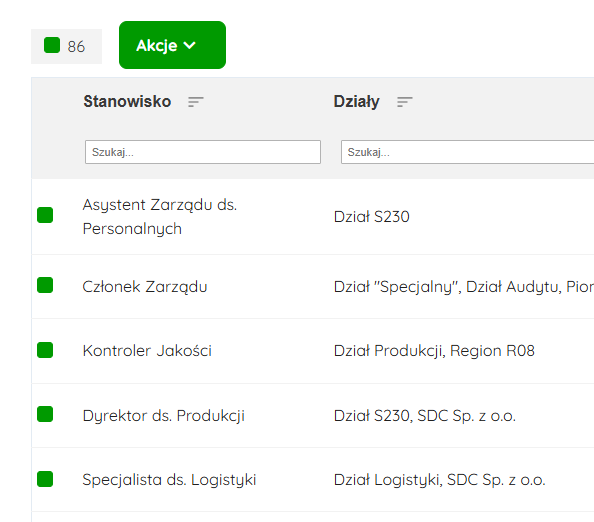Click the chevron arrow on the Akcje button
The image size is (594, 522).
(x=189, y=45)
